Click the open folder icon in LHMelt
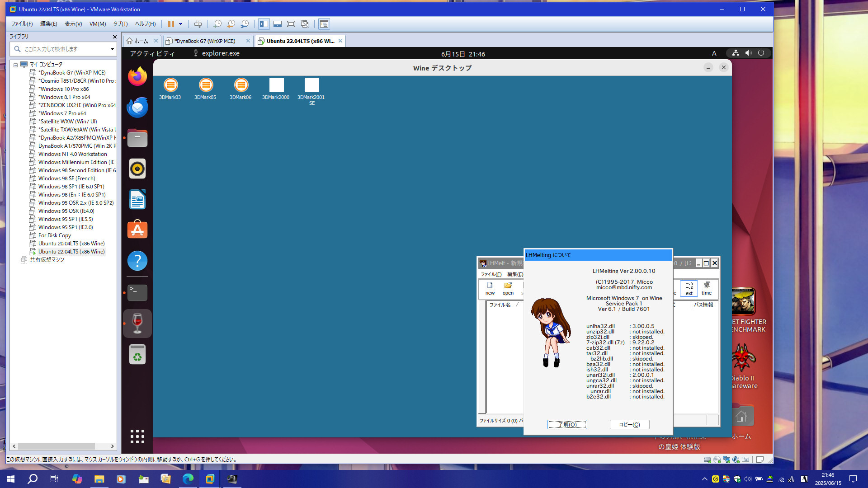The image size is (868, 488). coord(508,288)
